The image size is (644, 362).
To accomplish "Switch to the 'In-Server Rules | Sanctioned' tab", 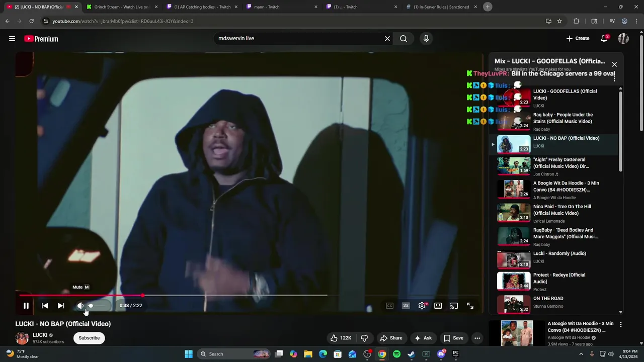I will coord(441,7).
